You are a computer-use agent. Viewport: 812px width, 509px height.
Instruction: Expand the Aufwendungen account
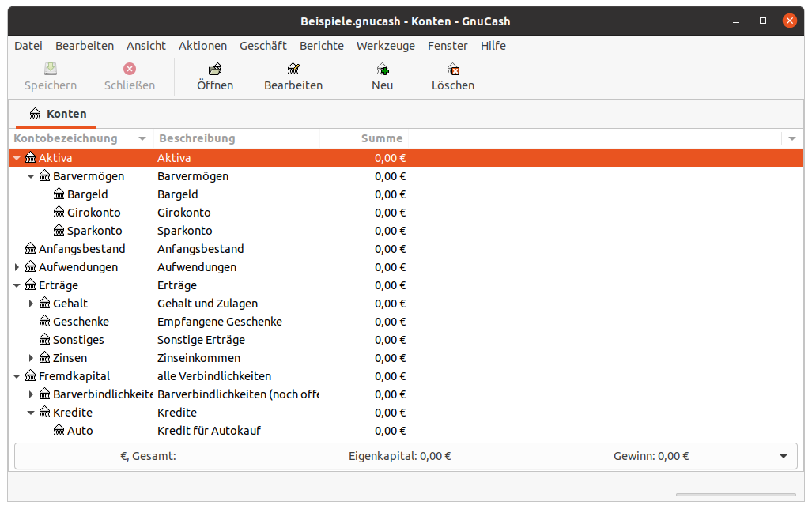[x=17, y=267]
